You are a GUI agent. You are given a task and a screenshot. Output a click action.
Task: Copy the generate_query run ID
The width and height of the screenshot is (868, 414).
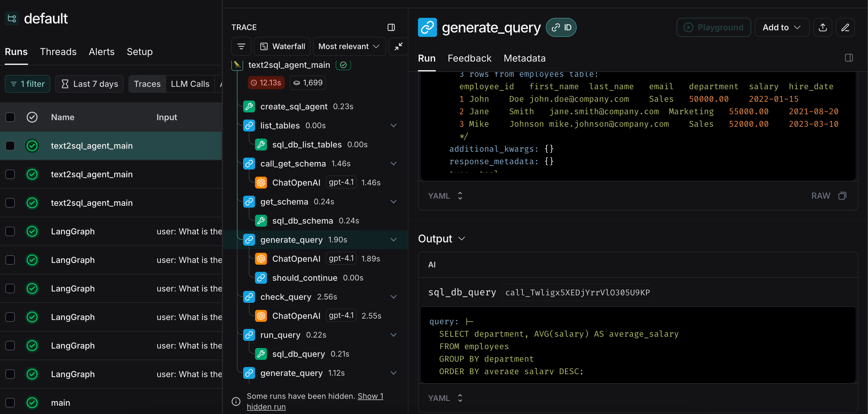[561, 27]
